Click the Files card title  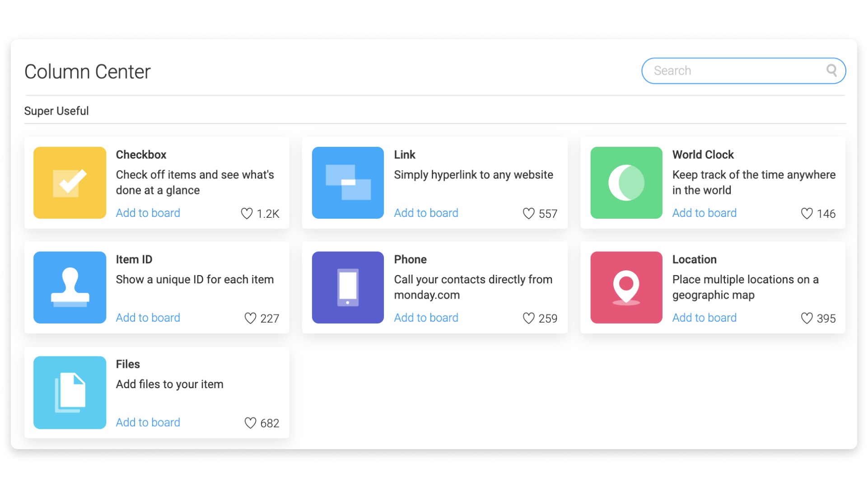[128, 364]
